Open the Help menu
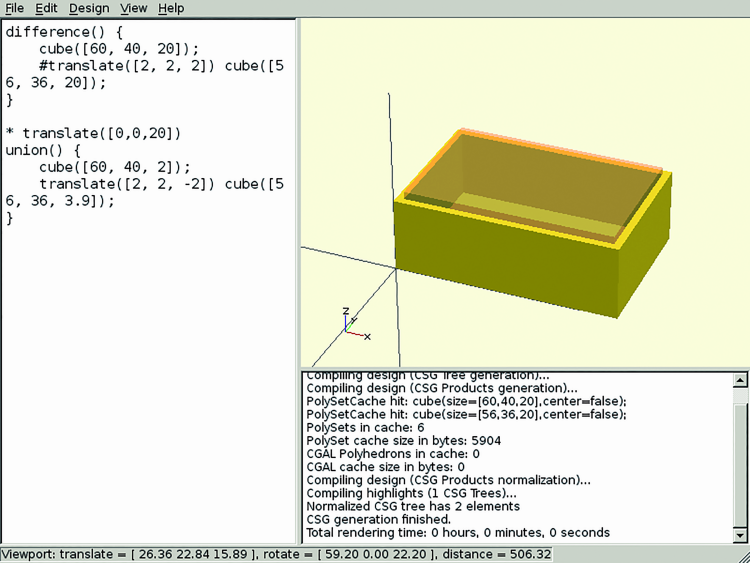 pyautogui.click(x=171, y=8)
